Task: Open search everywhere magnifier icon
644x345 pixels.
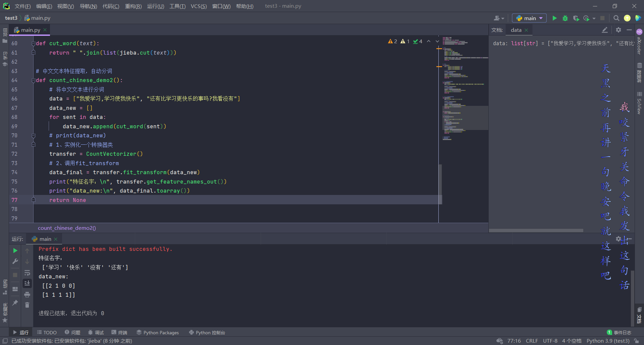Action: click(x=616, y=18)
